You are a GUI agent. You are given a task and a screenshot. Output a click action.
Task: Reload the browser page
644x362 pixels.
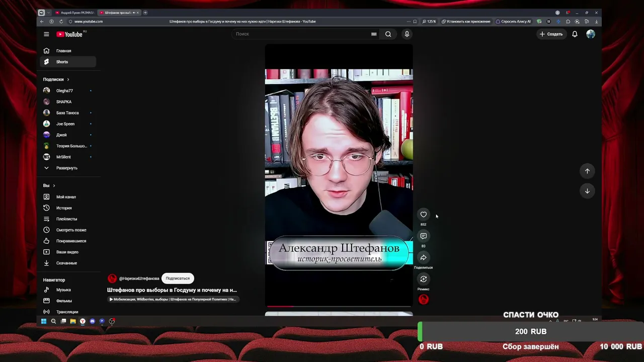click(61, 22)
